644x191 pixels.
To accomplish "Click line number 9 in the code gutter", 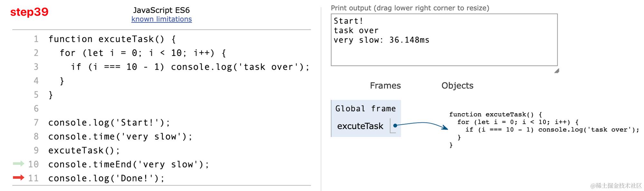I will pyautogui.click(x=36, y=150).
